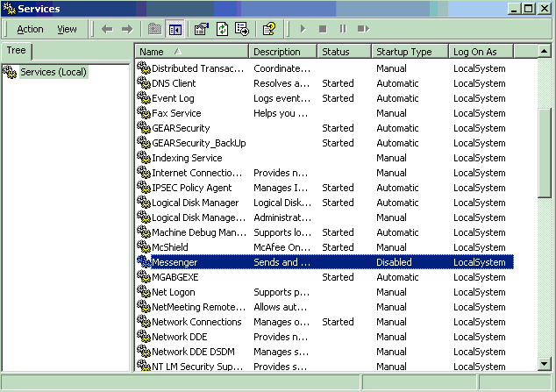Open the Action menu

tap(30, 29)
